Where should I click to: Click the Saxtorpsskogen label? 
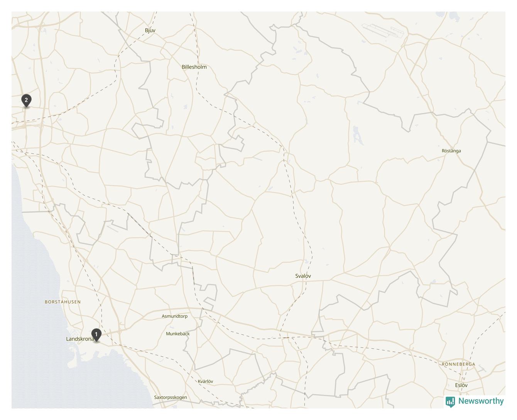tap(171, 397)
